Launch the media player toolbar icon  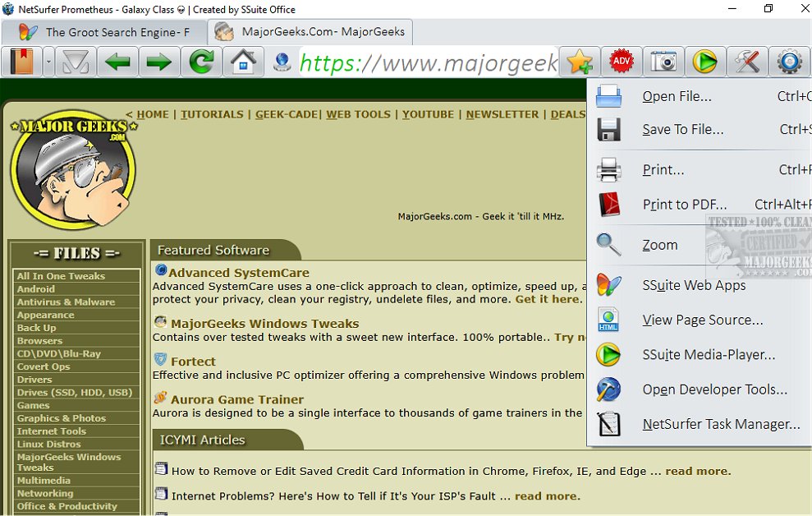(705, 62)
